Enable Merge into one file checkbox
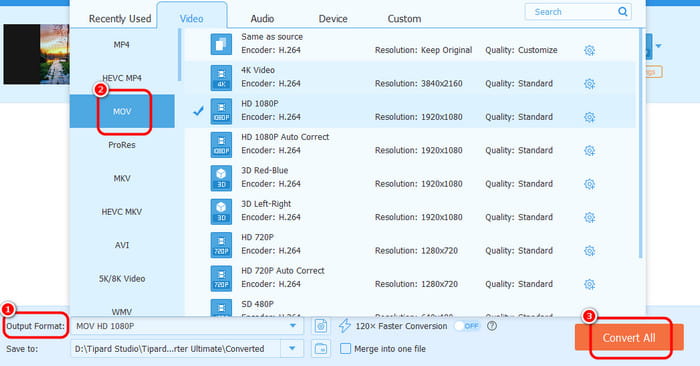700x366 pixels. (346, 349)
